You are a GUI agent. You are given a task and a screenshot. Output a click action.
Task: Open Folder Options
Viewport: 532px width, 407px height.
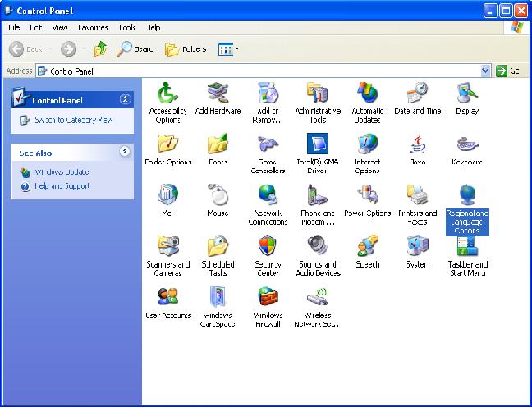coord(167,149)
